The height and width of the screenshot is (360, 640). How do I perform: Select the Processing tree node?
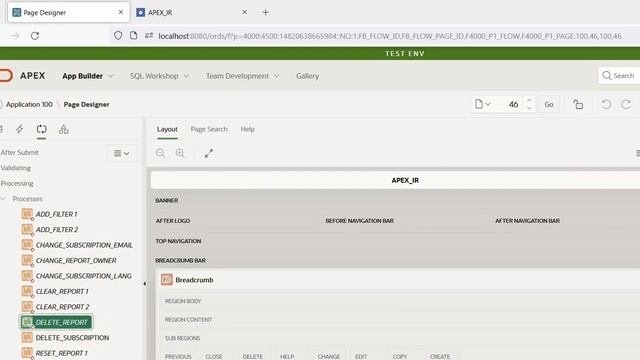(x=17, y=183)
